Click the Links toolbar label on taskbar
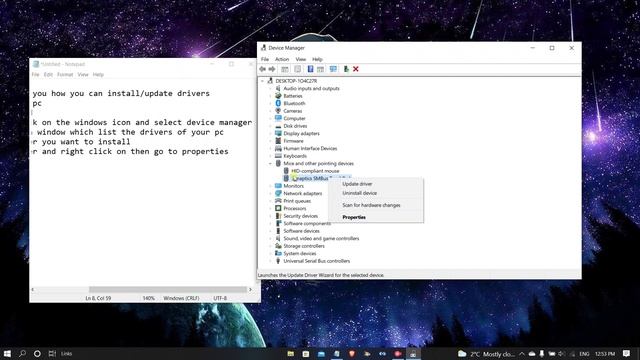Viewport: 640px width, 360px height. (67, 354)
